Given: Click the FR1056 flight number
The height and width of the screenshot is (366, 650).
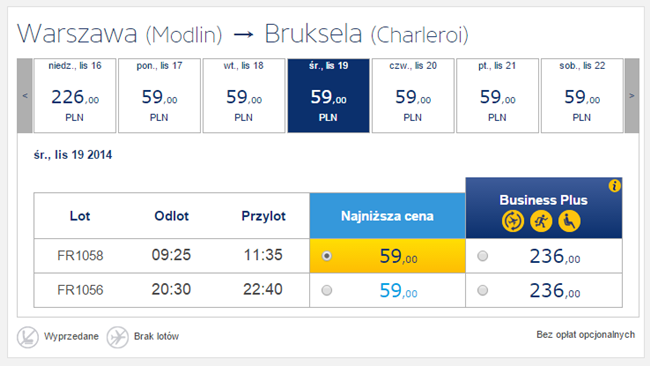Looking at the screenshot, I should [80, 290].
